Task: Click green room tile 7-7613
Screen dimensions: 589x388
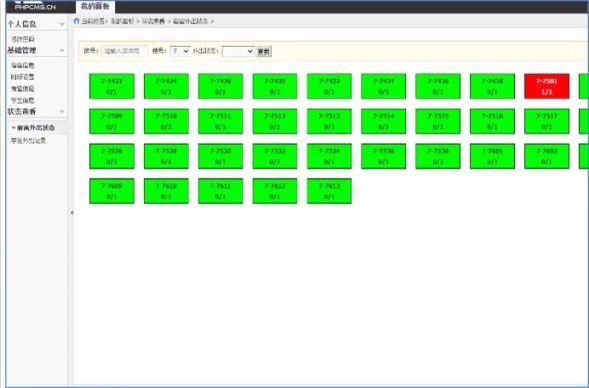Action: [329, 191]
